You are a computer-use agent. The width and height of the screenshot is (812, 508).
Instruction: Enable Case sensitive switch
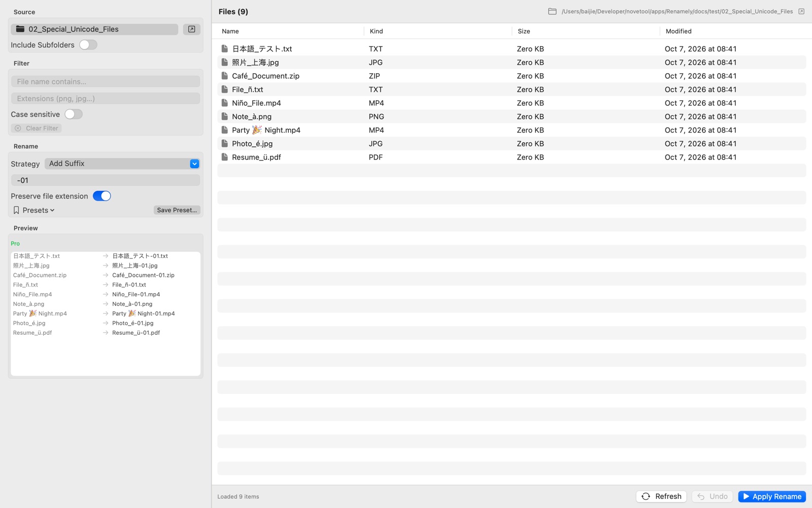(74, 114)
